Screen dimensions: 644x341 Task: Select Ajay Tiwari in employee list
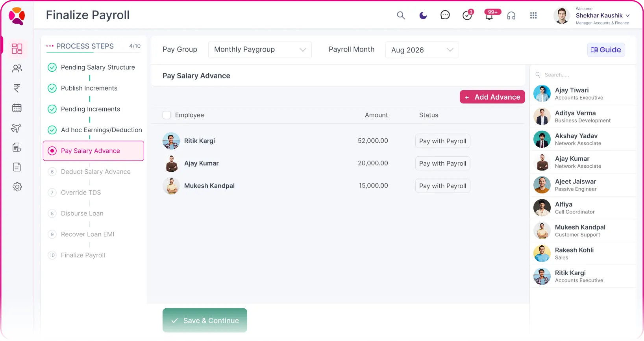tap(583, 94)
